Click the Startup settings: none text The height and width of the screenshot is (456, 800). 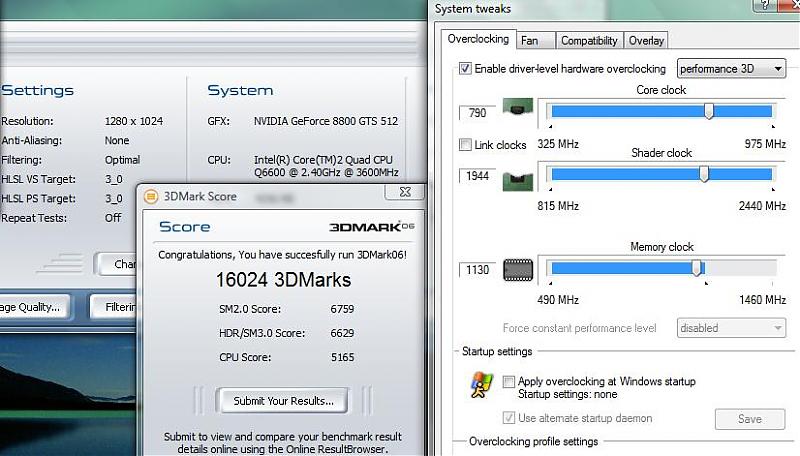[x=567, y=394]
